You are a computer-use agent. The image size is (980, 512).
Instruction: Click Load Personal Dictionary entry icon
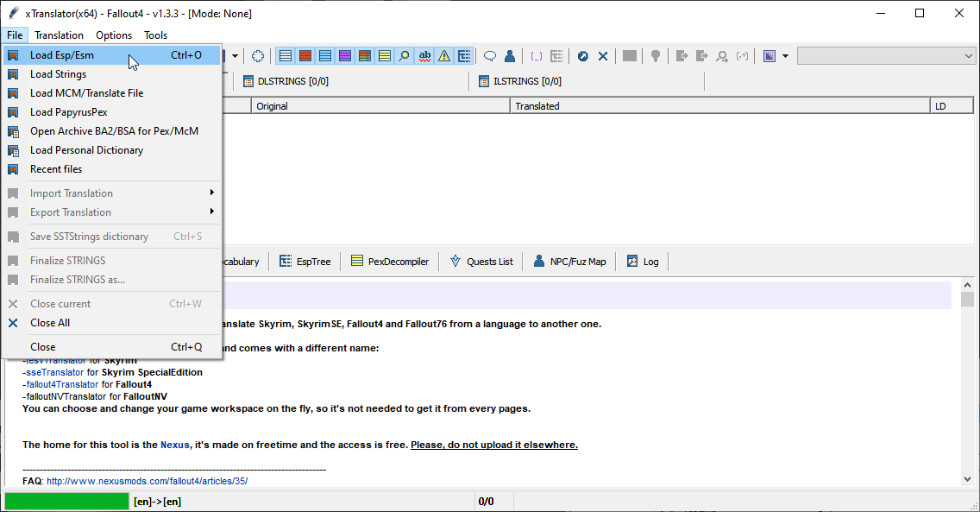pos(13,150)
